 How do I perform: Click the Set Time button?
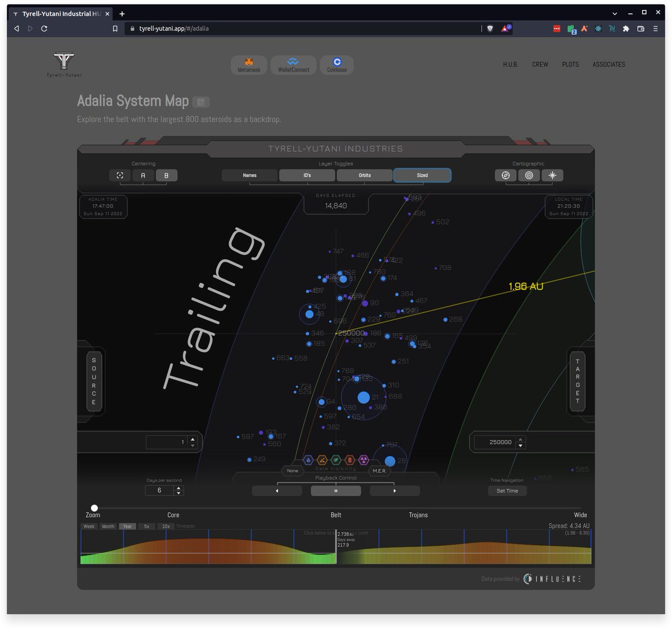(507, 491)
